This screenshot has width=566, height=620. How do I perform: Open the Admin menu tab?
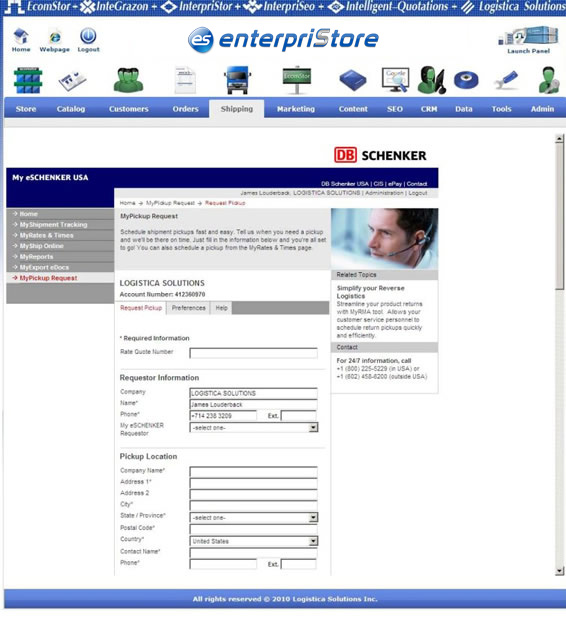[x=542, y=109]
